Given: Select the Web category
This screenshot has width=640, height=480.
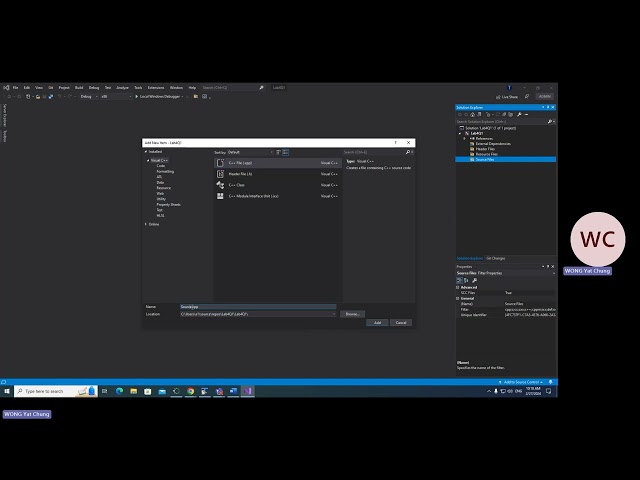Looking at the screenshot, I should [x=160, y=193].
